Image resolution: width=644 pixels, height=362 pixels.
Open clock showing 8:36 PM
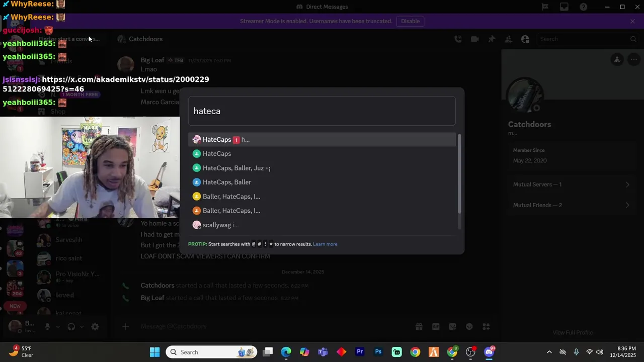623,352
